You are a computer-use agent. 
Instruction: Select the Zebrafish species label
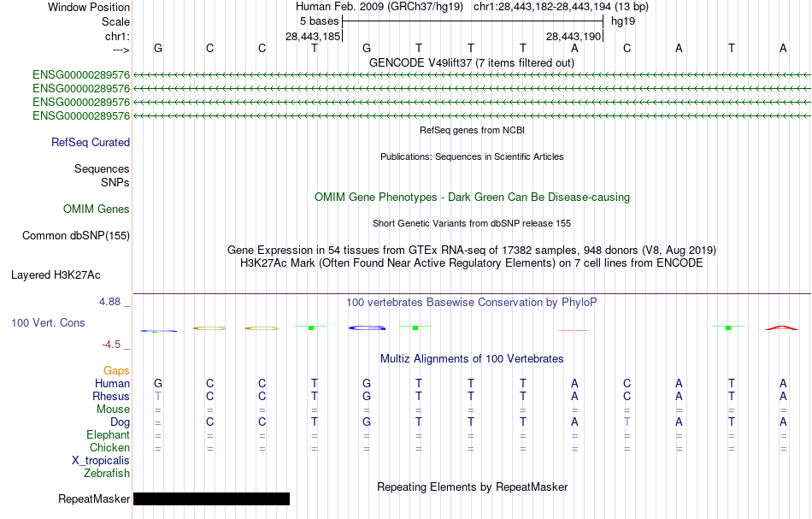coord(107,473)
